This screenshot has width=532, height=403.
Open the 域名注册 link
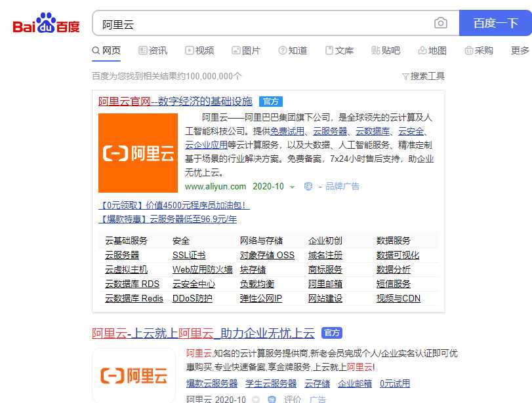(x=325, y=255)
